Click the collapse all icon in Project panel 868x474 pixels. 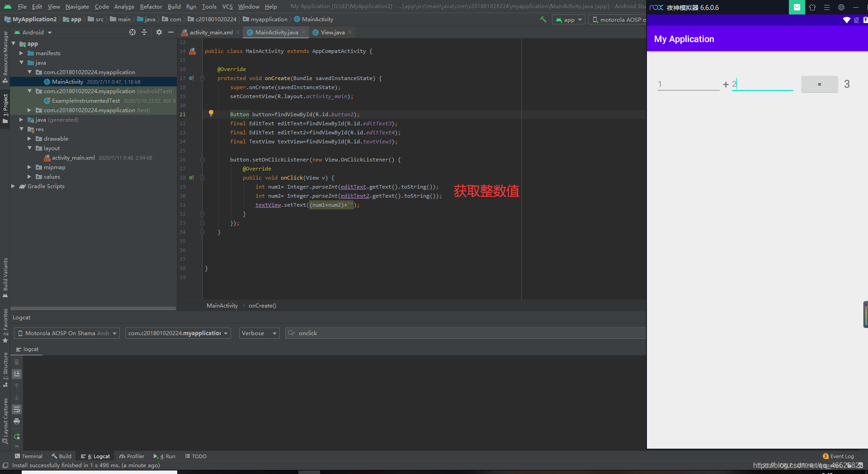point(144,32)
